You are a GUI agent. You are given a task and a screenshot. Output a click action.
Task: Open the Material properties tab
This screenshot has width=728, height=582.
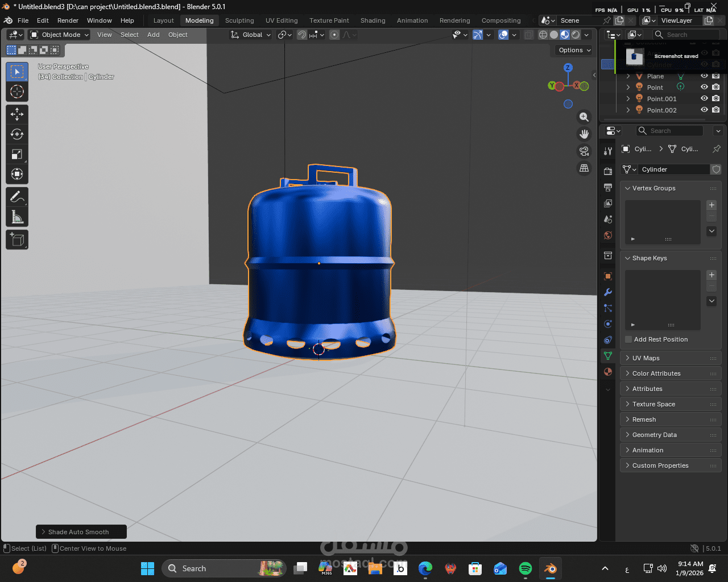point(608,372)
